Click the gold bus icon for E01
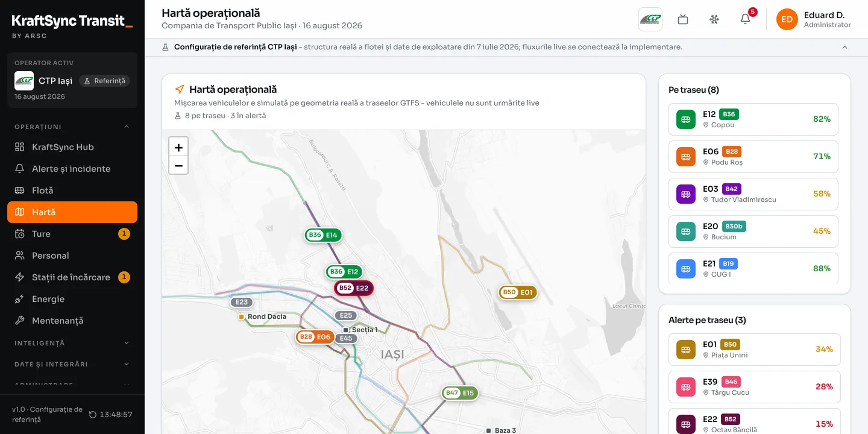 click(x=686, y=350)
